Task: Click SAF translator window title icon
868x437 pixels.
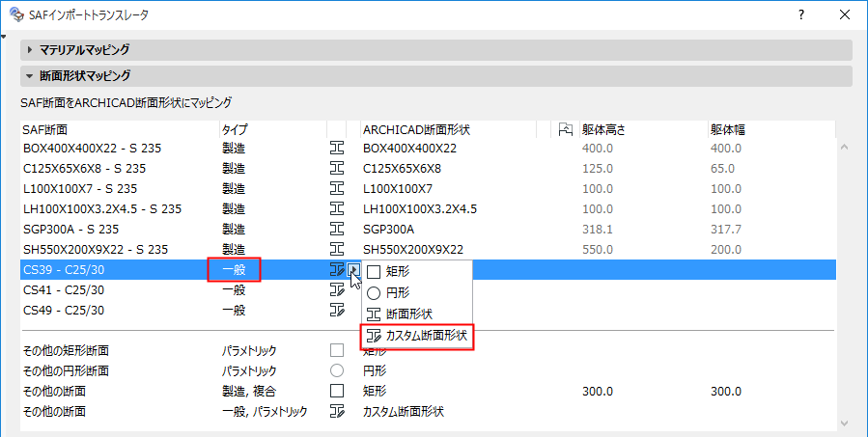Action: pos(16,14)
